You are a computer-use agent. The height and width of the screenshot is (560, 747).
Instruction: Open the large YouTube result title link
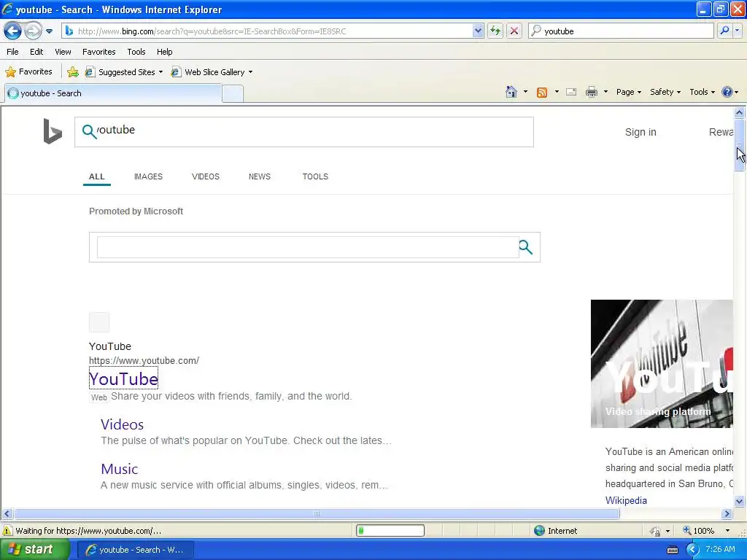click(x=123, y=379)
